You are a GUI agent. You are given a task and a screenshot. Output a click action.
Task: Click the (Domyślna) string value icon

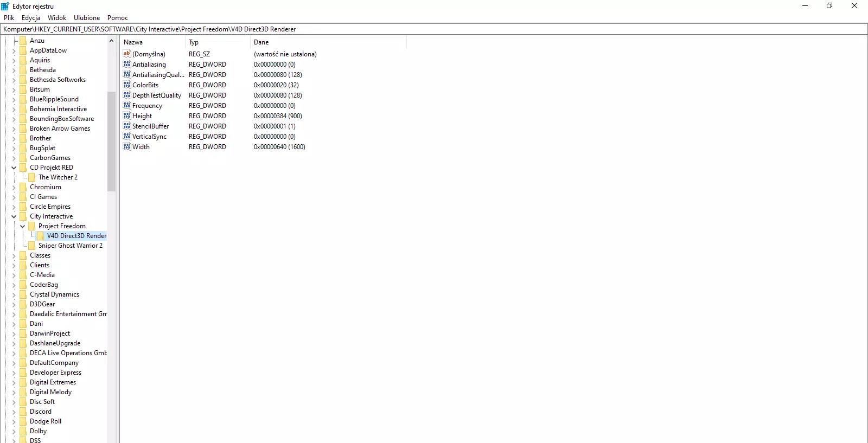pos(127,54)
